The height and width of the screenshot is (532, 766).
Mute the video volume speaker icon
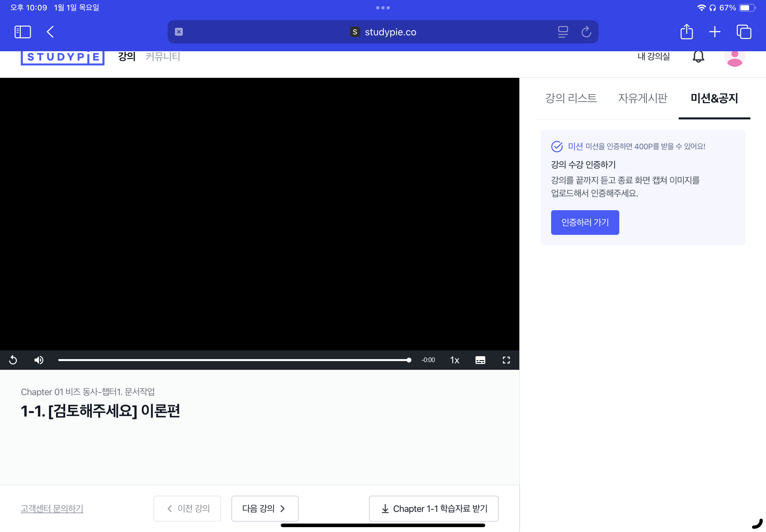[x=39, y=360]
